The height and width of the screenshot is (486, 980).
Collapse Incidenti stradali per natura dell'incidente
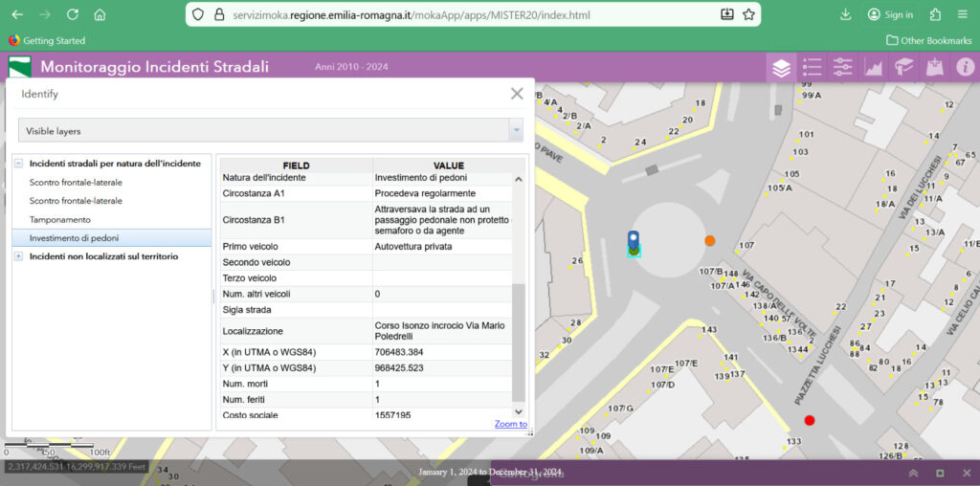pos(18,164)
